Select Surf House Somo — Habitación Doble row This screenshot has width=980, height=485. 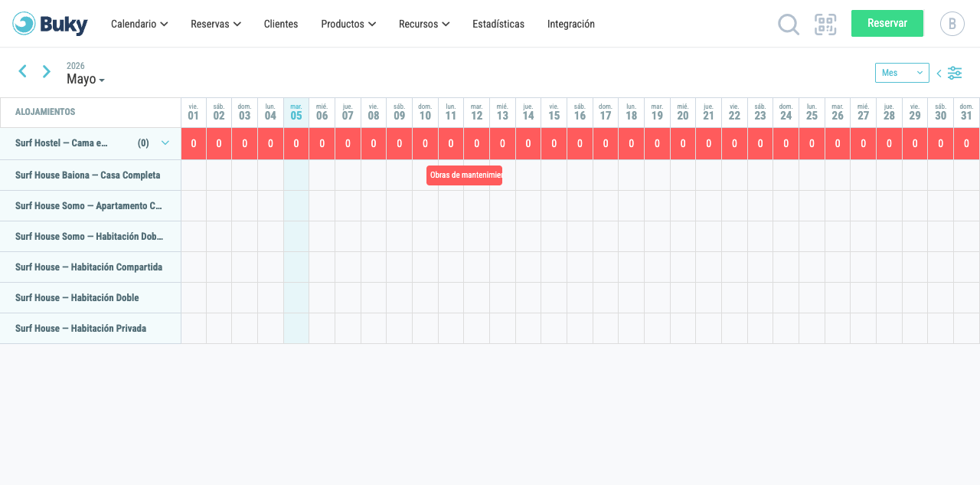90,237
